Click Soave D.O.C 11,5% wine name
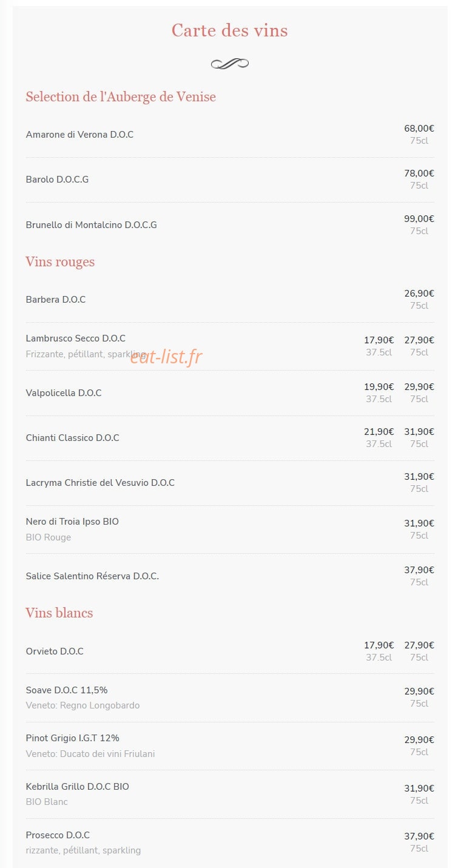This screenshot has width=461, height=868. pos(67,690)
